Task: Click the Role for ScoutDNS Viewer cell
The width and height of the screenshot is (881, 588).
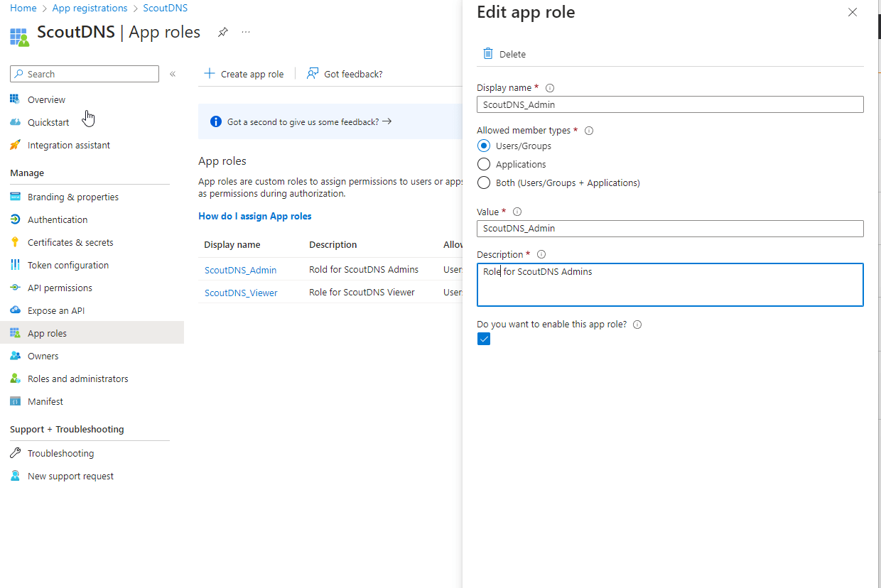Action: point(362,292)
